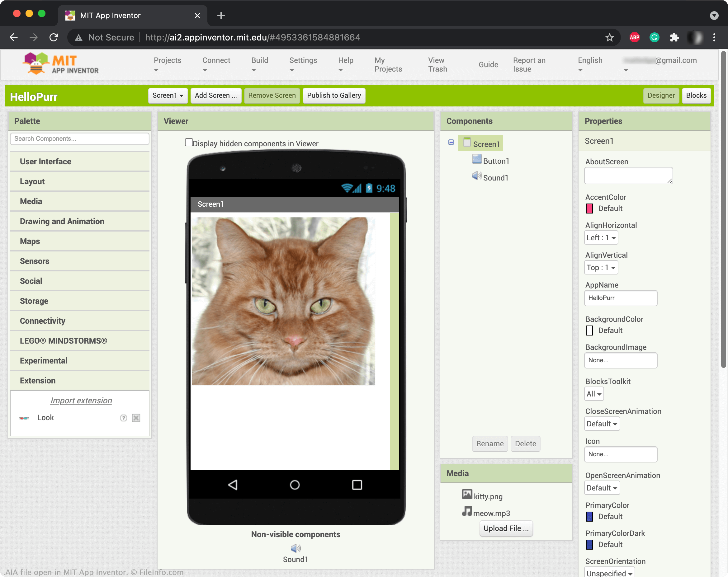Click the Sound1 non-visible component icon
728x577 pixels.
tap(295, 547)
